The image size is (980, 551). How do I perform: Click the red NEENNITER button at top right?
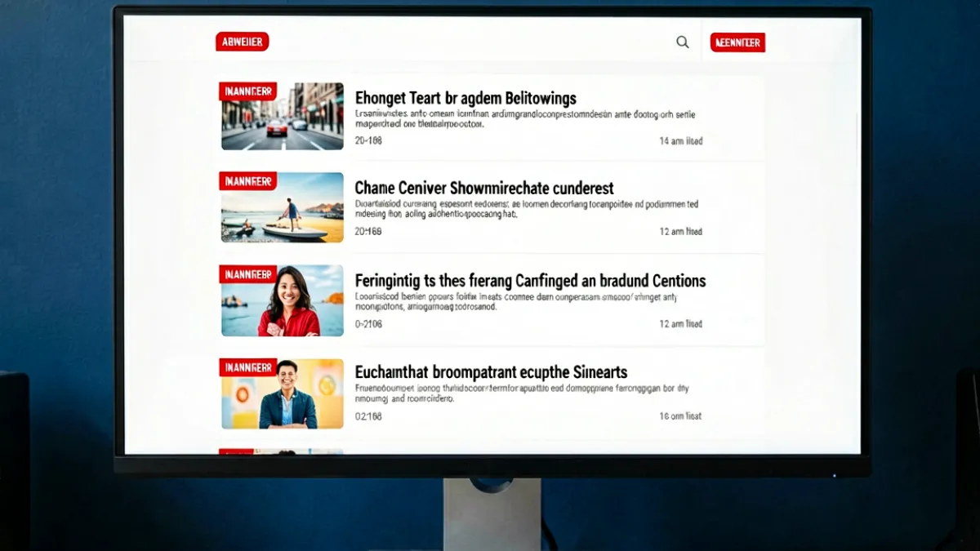tap(737, 42)
